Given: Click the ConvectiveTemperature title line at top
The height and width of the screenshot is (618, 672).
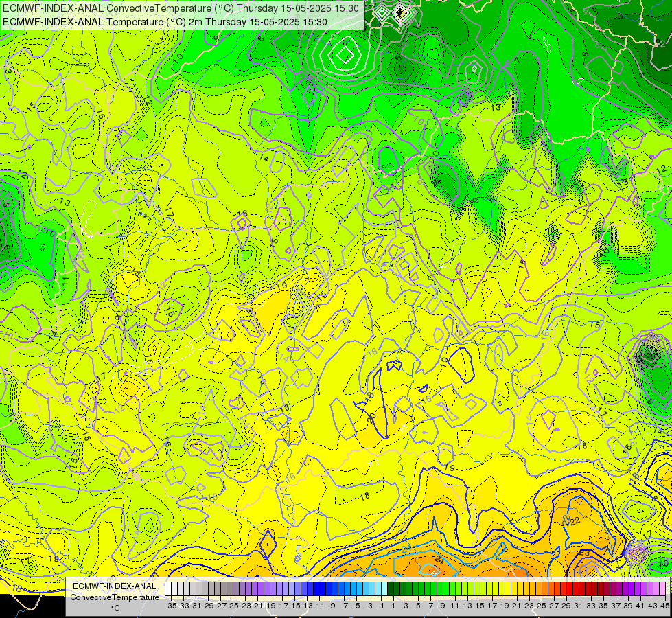Looking at the screenshot, I should pos(182,8).
